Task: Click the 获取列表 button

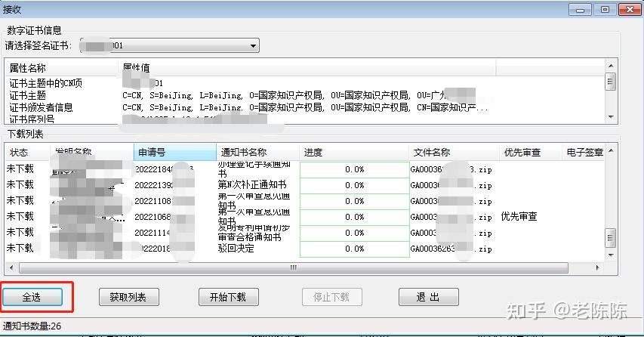Action: click(x=128, y=297)
